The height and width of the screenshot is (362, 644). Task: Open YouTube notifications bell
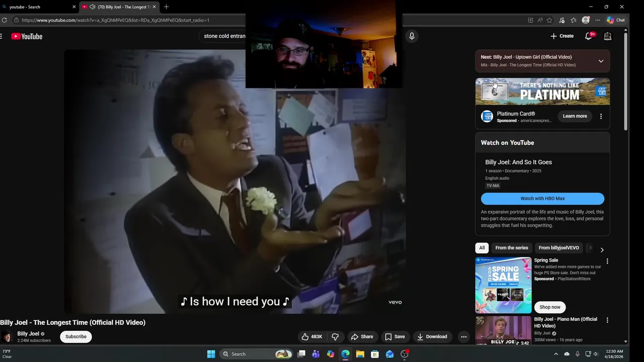pos(589,36)
